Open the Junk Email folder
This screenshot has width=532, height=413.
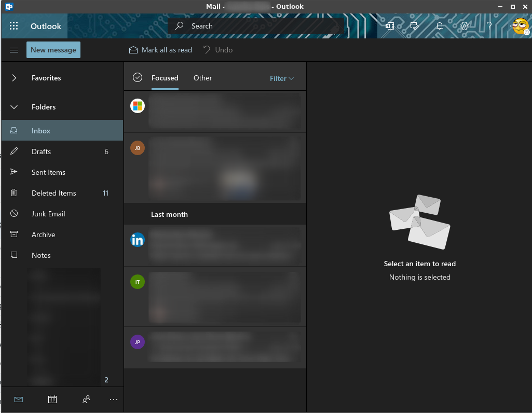pyautogui.click(x=62, y=214)
